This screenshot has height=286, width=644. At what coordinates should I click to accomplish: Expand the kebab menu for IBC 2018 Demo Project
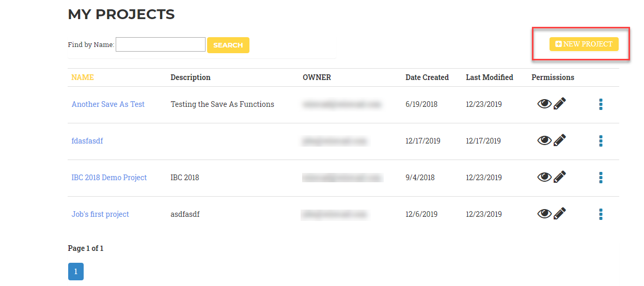coord(601,178)
